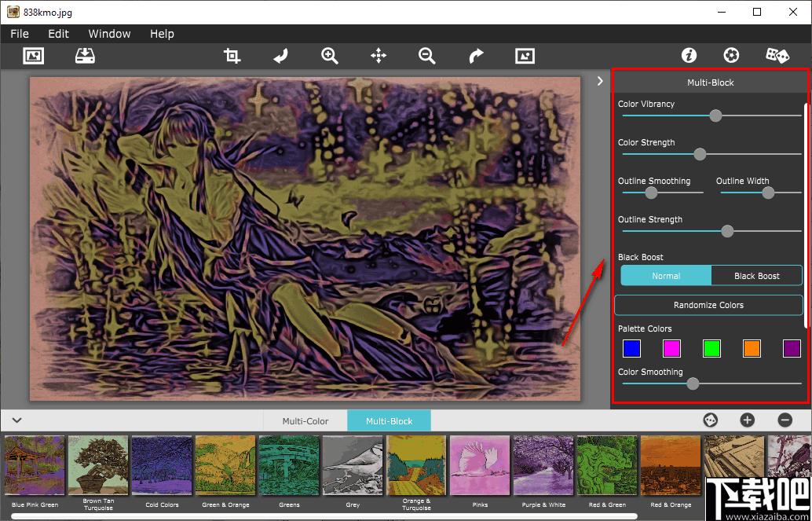812x521 pixels.
Task: Click the preset palette round icon
Action: pyautogui.click(x=711, y=420)
